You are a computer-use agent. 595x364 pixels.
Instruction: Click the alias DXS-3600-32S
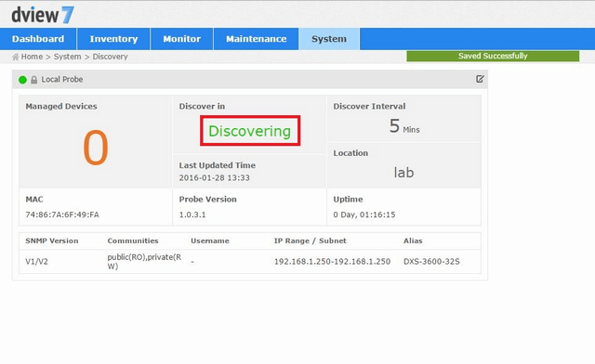[x=431, y=262]
